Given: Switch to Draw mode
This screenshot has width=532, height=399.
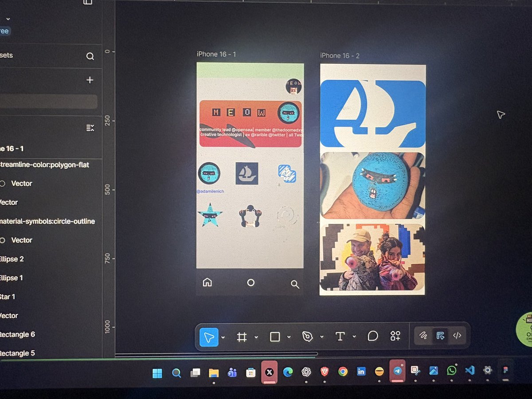Looking at the screenshot, I should click(x=423, y=336).
